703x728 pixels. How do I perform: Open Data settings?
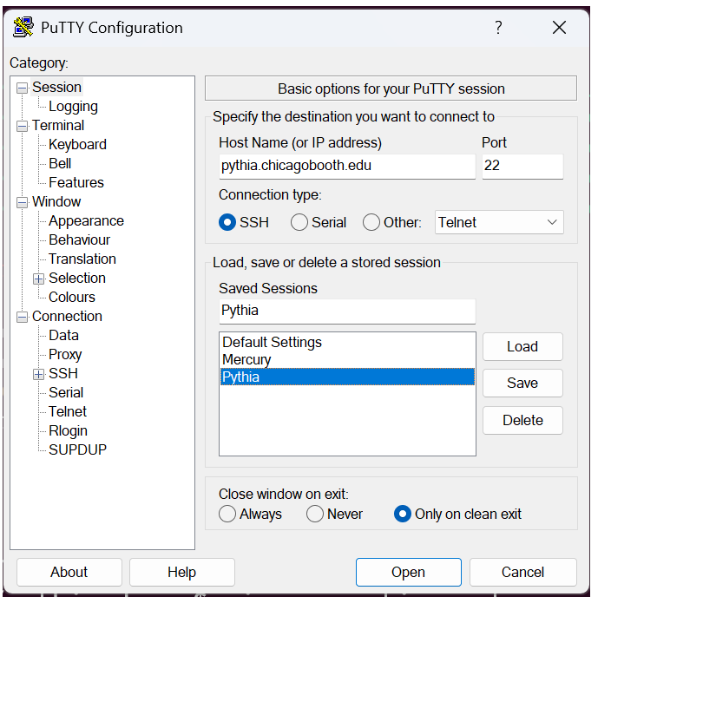(x=63, y=335)
